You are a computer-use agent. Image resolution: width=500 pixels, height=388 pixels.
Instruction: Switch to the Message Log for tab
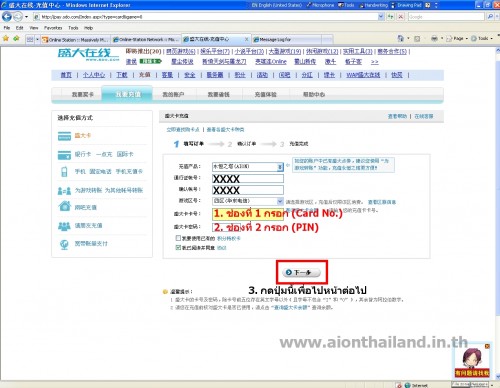point(286,39)
